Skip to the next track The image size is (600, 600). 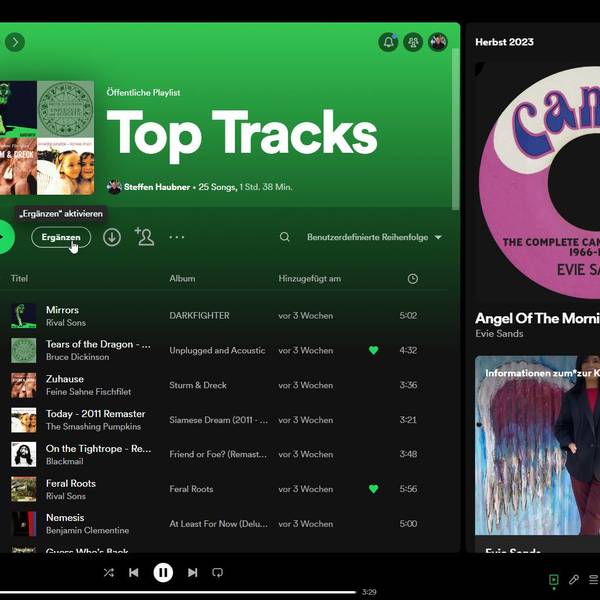(x=192, y=572)
